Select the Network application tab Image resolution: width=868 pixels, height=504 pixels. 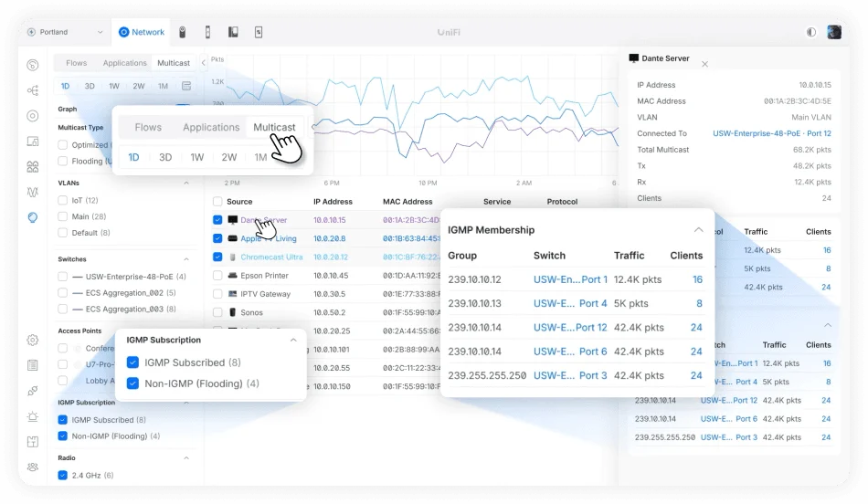(142, 32)
